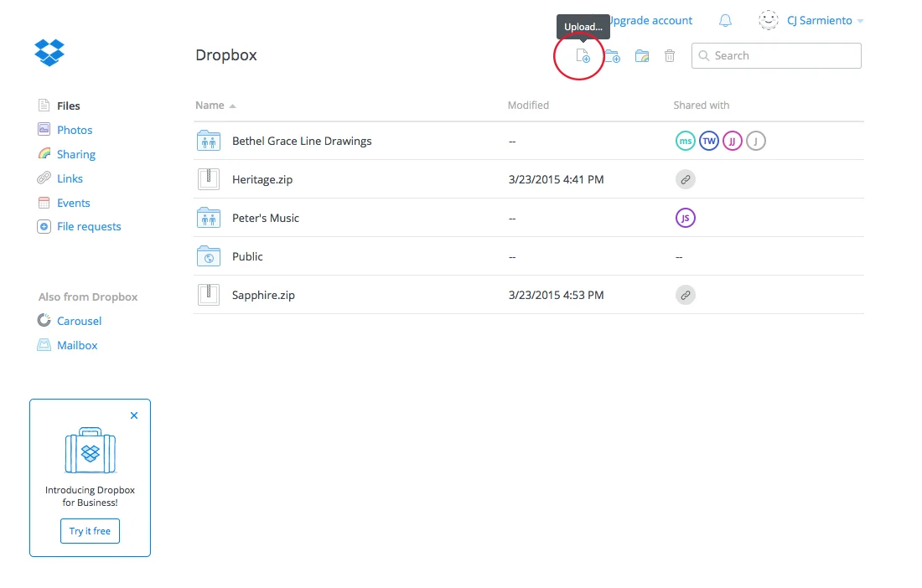This screenshot has height=588, width=922.
Task: Click the Mailbox envelope icon
Action: [x=44, y=345]
